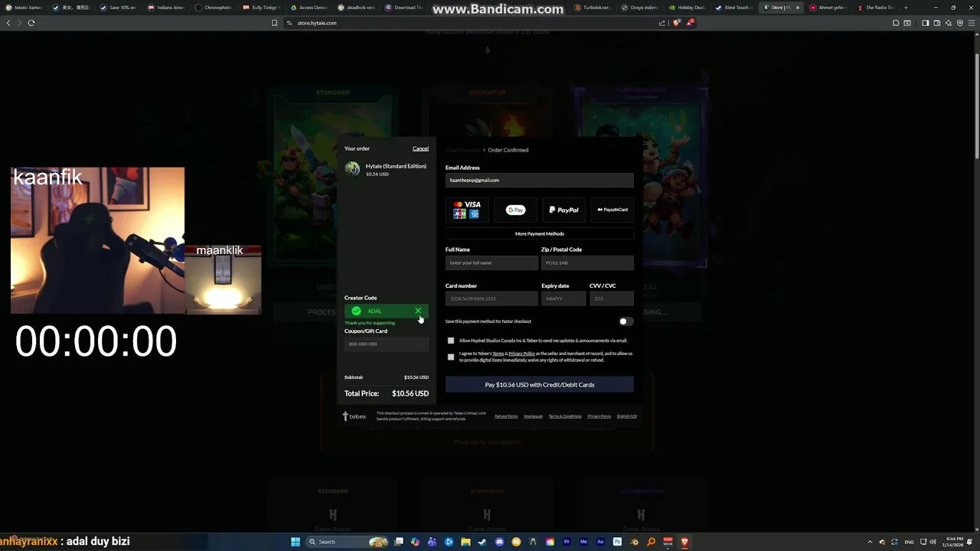Image resolution: width=980 pixels, height=551 pixels.
Task: Open Privacy Policy link in agreement text
Action: coord(521,354)
